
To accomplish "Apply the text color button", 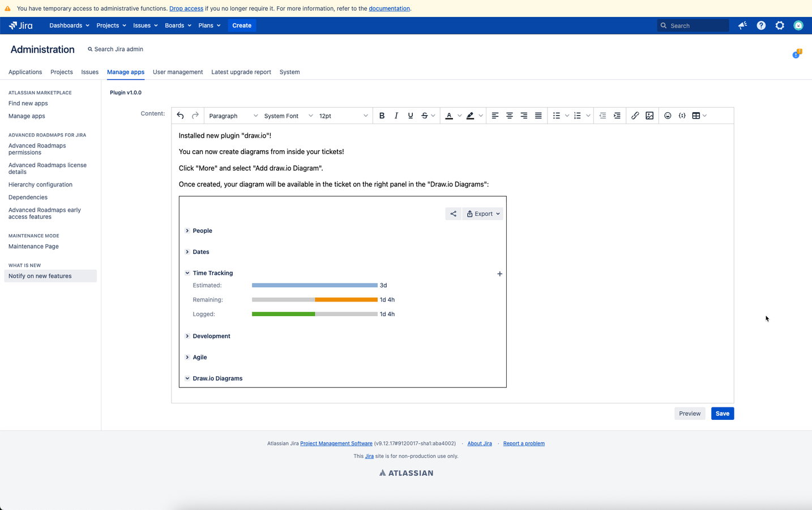I will pos(449,116).
